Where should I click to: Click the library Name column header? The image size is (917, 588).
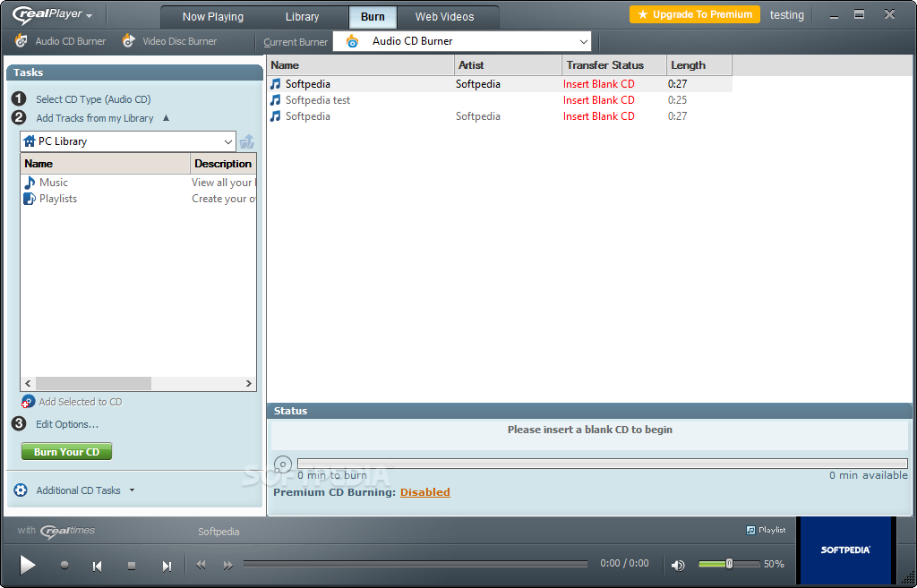[x=106, y=164]
